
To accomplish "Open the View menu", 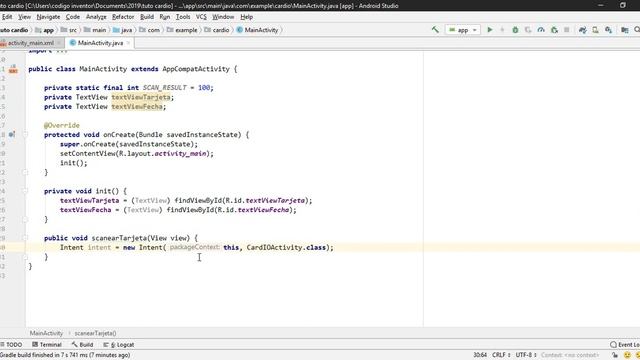I will tap(24, 17).
